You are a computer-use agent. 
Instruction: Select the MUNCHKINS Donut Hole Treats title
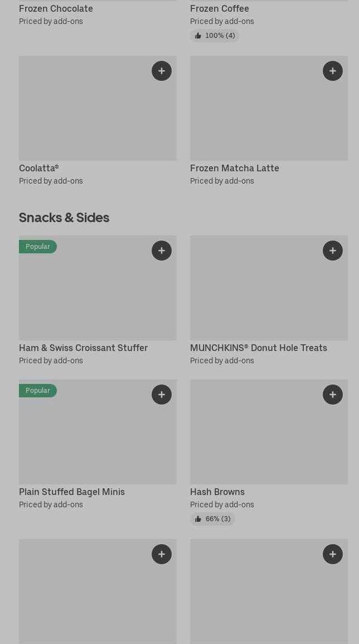pyautogui.click(x=259, y=348)
